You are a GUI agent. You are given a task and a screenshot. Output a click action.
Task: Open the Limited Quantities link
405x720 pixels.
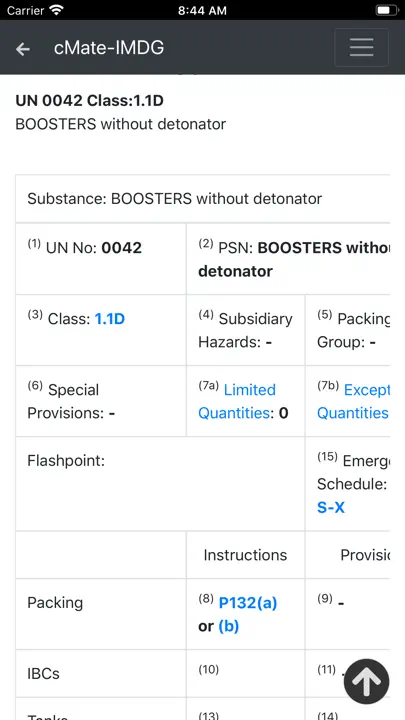pyautogui.click(x=237, y=401)
